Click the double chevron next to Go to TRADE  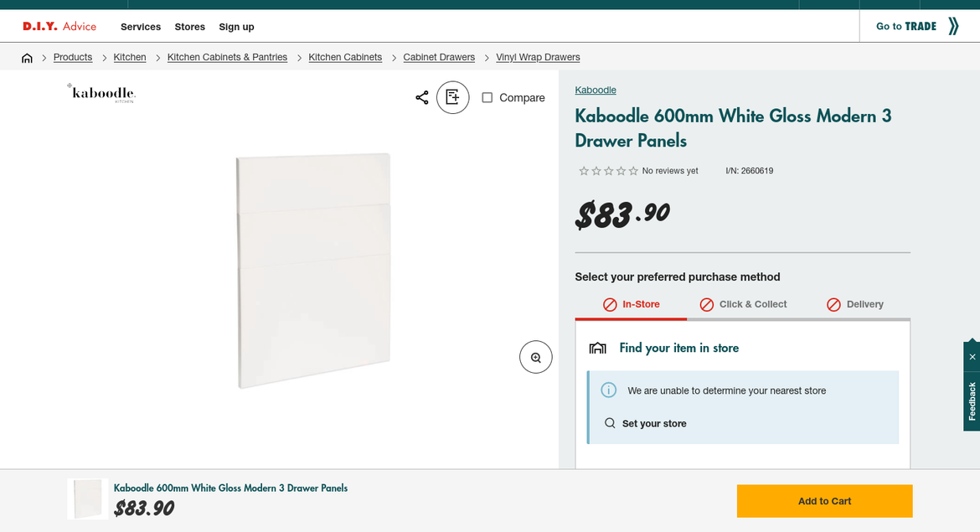(953, 26)
